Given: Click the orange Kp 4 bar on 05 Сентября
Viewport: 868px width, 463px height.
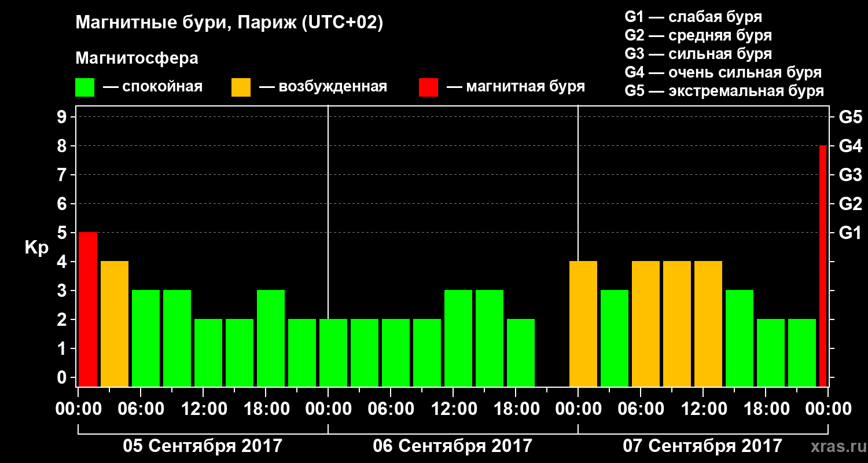Looking at the screenshot, I should tap(115, 324).
